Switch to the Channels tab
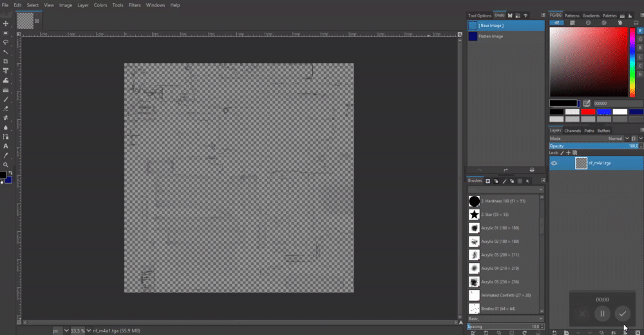 point(573,131)
